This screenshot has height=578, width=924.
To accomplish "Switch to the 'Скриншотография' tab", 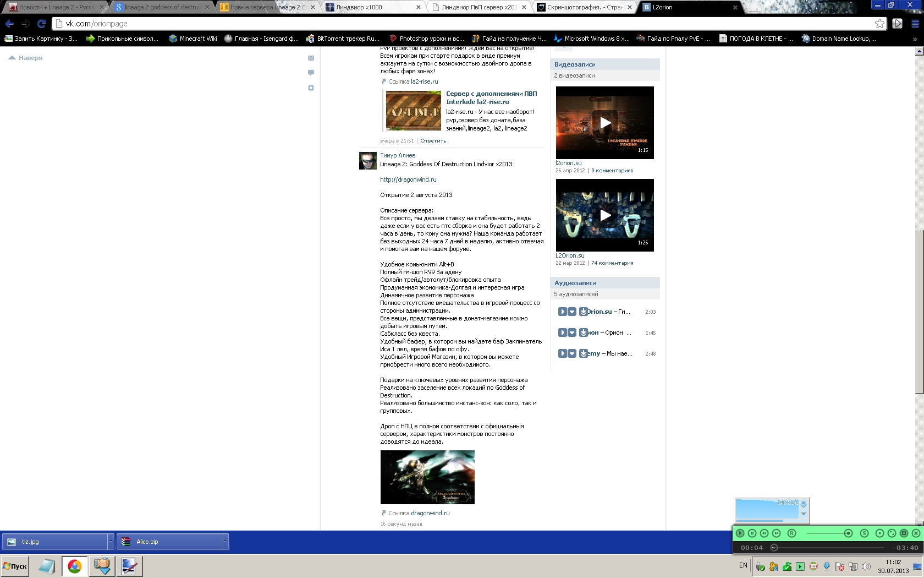I will coord(585,7).
